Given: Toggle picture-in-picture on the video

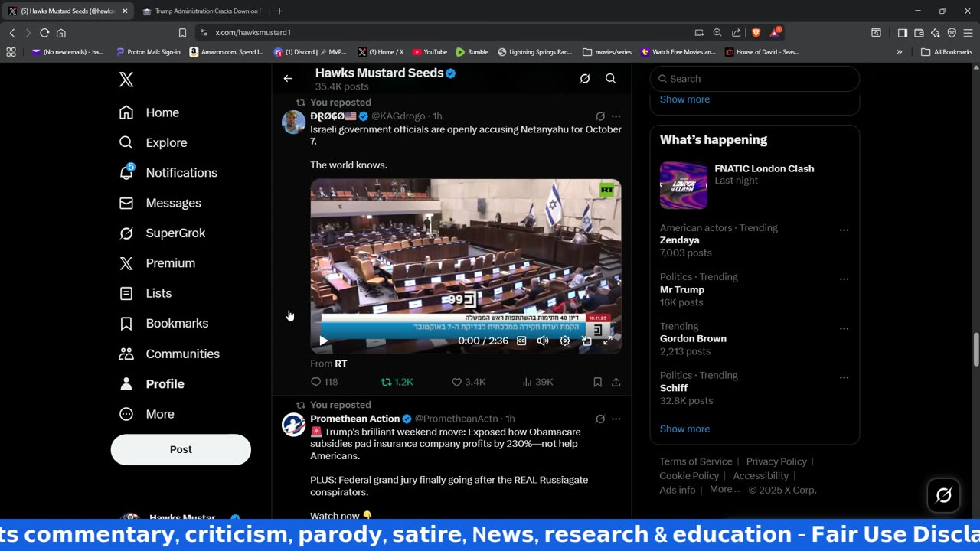Looking at the screenshot, I should click(x=586, y=341).
